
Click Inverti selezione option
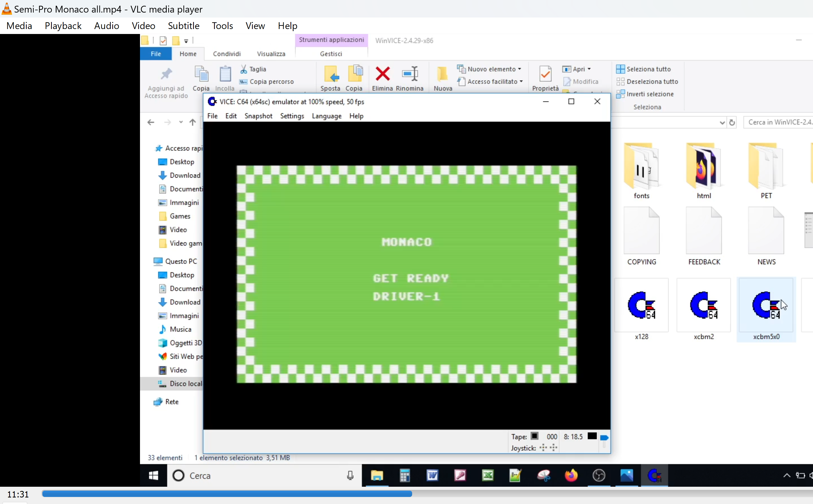650,94
